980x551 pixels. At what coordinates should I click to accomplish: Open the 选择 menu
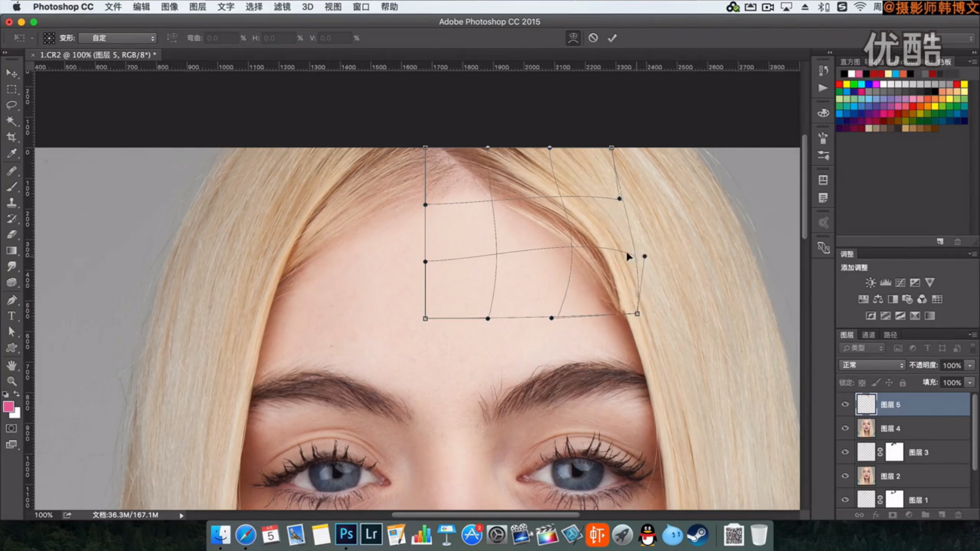pyautogui.click(x=254, y=7)
